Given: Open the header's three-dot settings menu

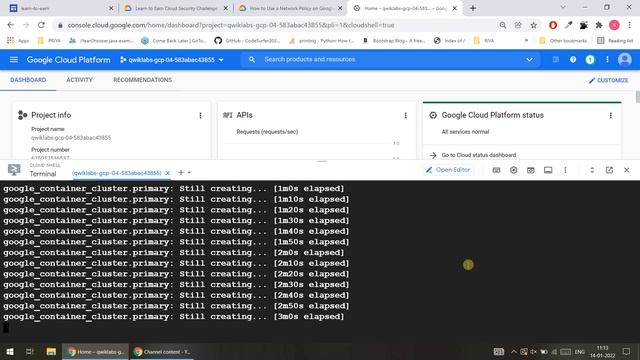Looking at the screenshot, I should click(607, 60).
